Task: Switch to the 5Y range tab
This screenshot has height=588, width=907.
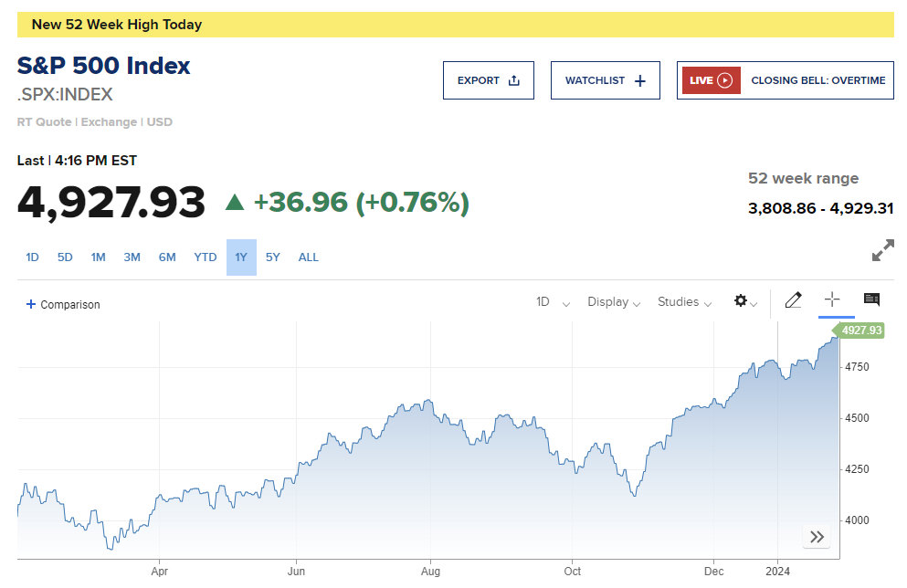Action: [273, 257]
